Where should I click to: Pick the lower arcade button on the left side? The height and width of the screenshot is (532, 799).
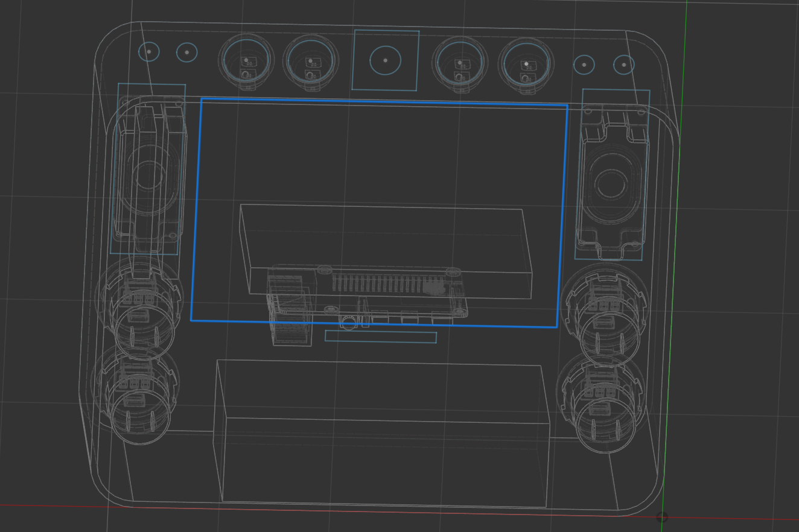(136, 395)
